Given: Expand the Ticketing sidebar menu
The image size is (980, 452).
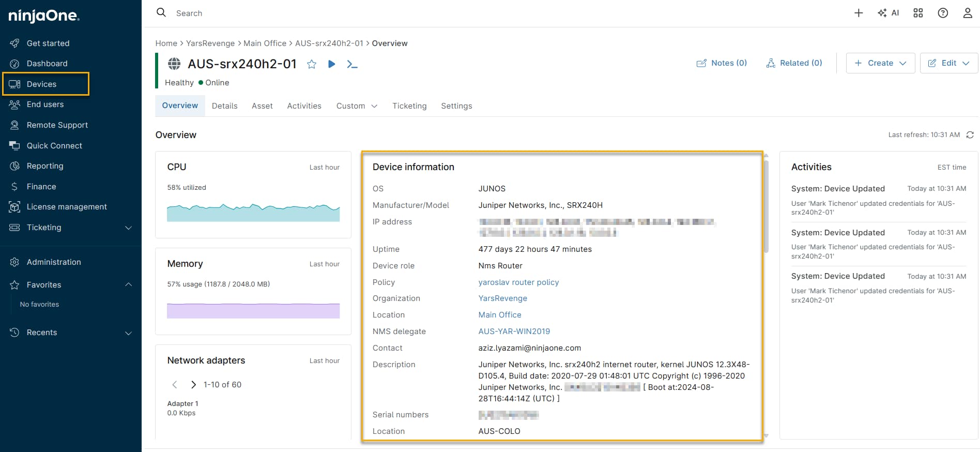Looking at the screenshot, I should (x=128, y=228).
